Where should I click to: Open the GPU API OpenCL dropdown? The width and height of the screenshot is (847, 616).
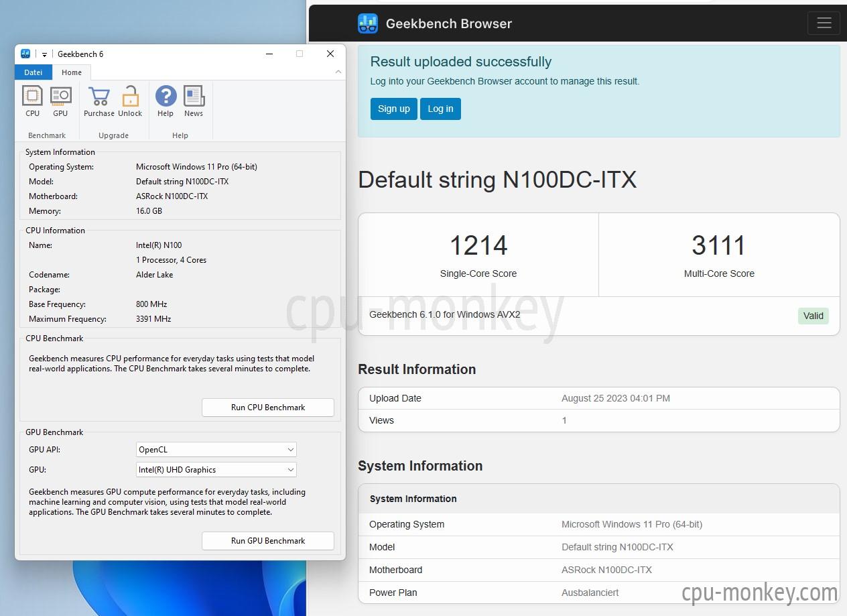coord(216,450)
